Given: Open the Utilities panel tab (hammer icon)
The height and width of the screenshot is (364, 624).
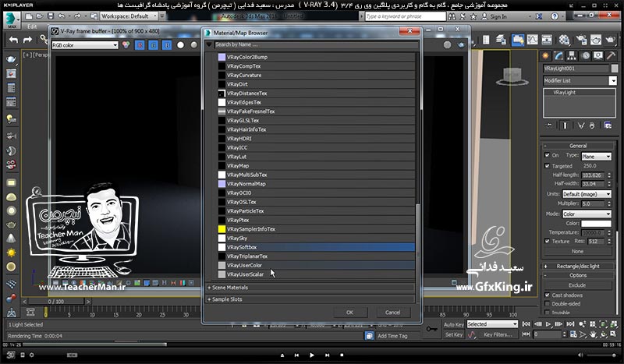Looking at the screenshot, I should (x=611, y=55).
